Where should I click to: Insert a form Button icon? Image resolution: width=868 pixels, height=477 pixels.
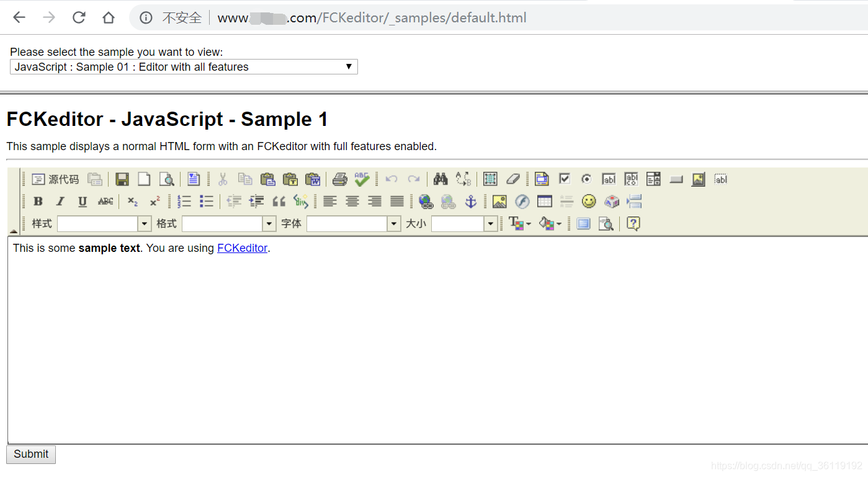[676, 179]
